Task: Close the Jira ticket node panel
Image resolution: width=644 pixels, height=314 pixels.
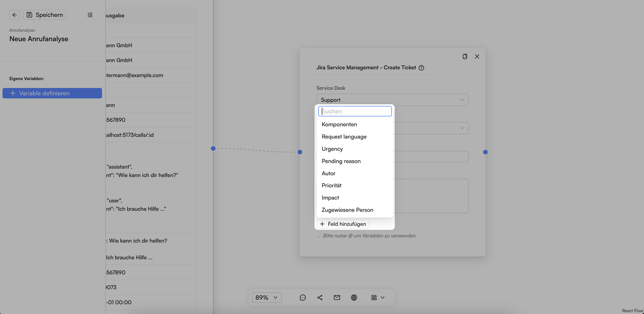Action: tap(477, 56)
